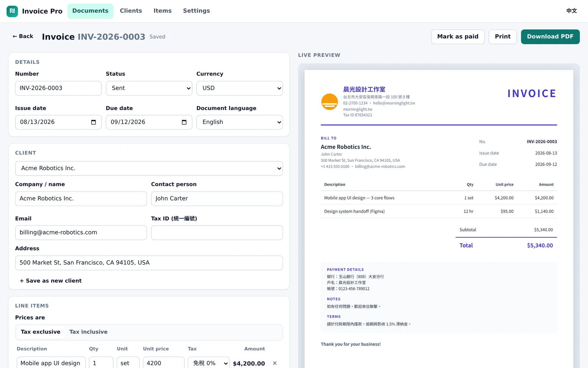Select Tax inclusive pricing
Viewport: 588px width, 368px height.
[x=88, y=332]
